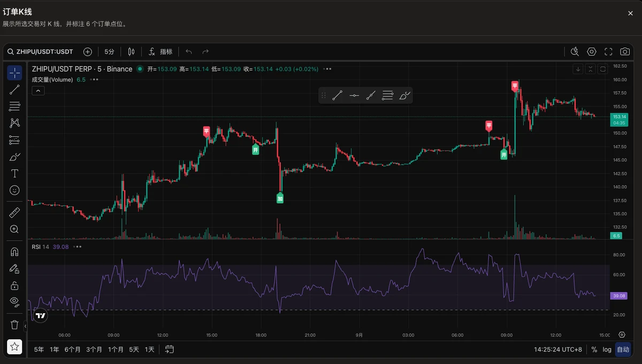Open the main symbol legend more dots
The image size is (642, 364).
click(x=328, y=69)
